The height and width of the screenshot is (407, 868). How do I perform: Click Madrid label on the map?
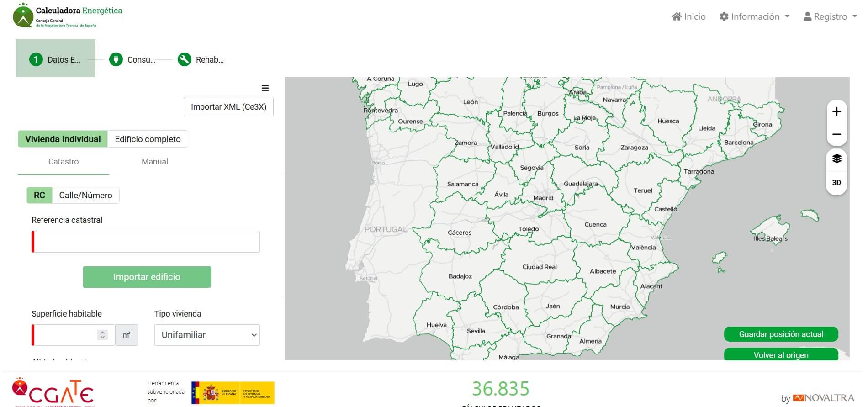coord(543,198)
